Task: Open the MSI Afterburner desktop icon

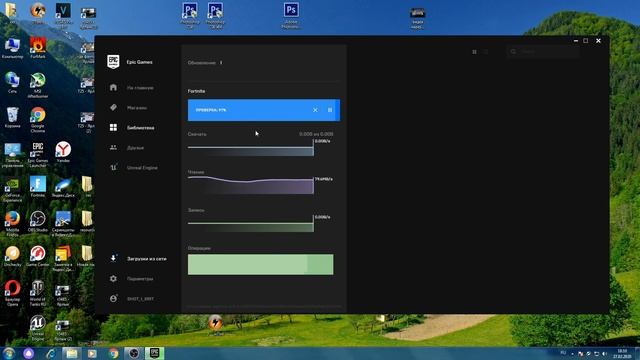Action: 38,85
